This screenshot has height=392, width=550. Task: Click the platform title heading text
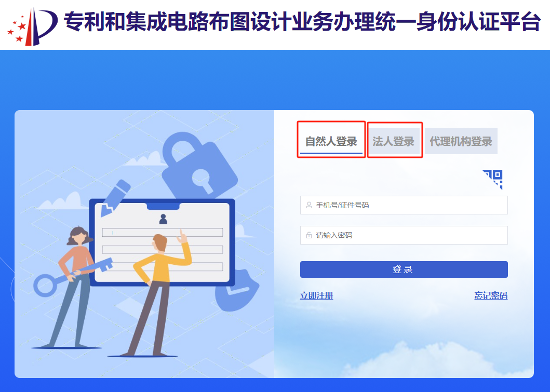pyautogui.click(x=302, y=22)
